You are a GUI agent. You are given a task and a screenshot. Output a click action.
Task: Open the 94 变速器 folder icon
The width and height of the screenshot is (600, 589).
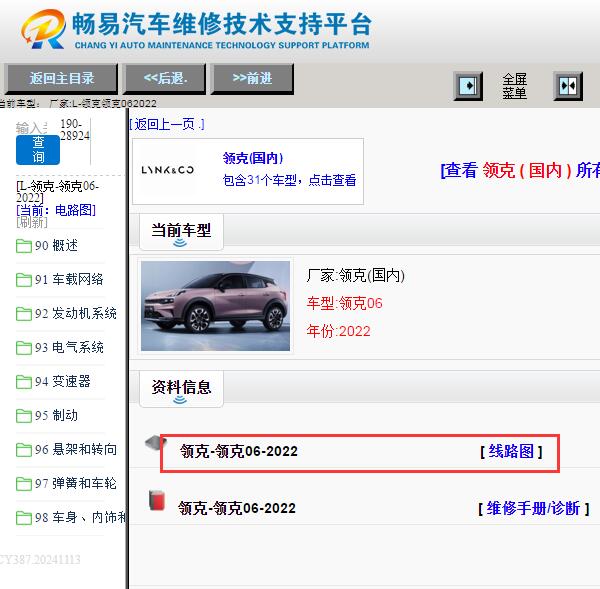click(24, 382)
